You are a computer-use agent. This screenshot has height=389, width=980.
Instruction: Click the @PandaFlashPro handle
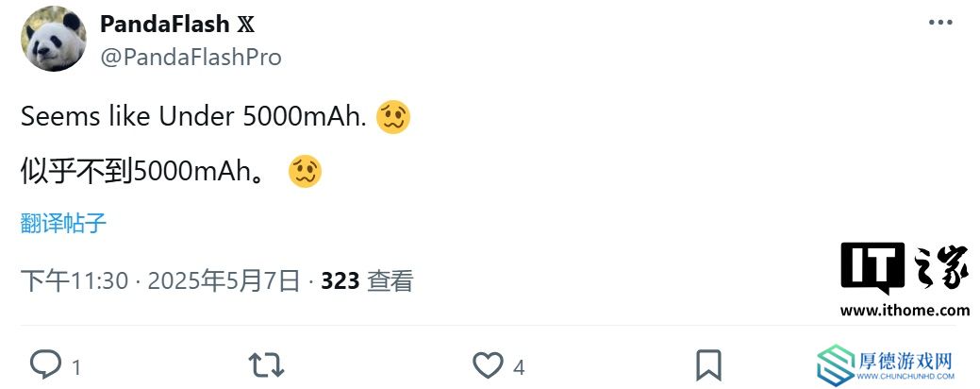tap(191, 57)
